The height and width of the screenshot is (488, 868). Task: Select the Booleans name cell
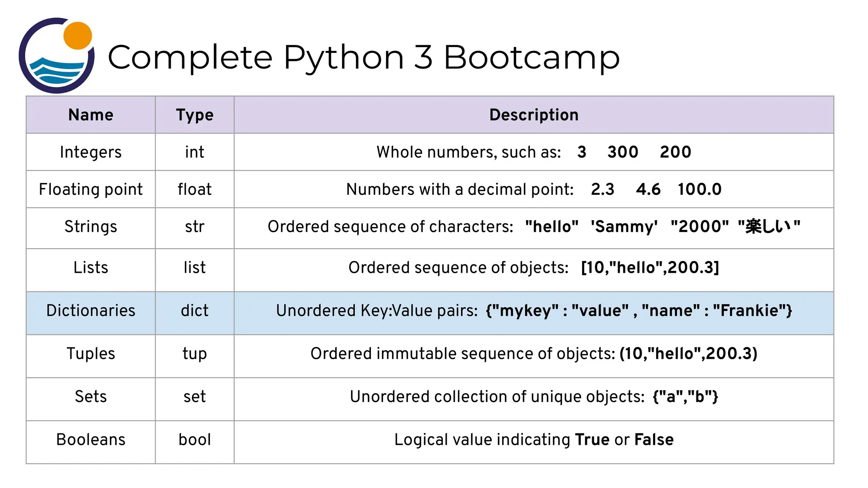91,440
